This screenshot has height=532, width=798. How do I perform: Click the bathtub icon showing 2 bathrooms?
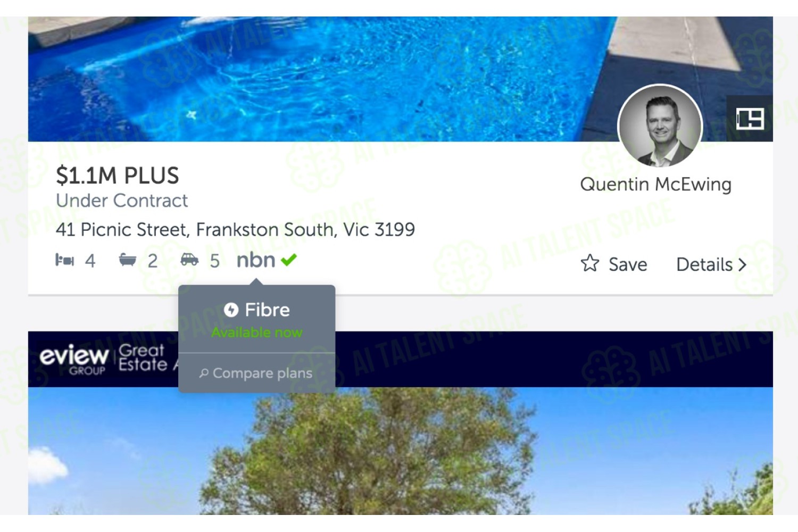tap(128, 260)
